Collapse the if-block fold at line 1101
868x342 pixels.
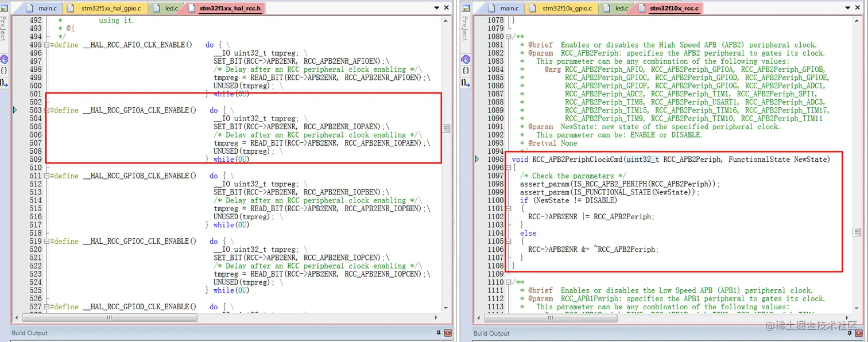tap(509, 208)
